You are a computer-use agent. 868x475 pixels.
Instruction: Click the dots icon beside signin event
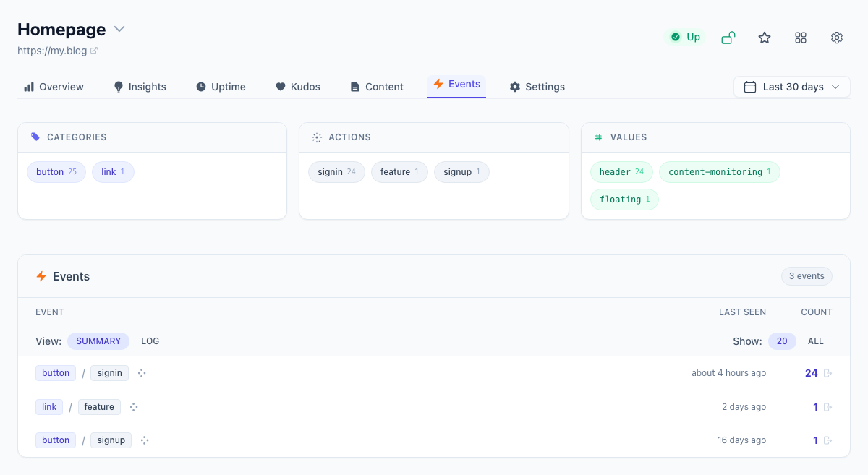point(142,373)
